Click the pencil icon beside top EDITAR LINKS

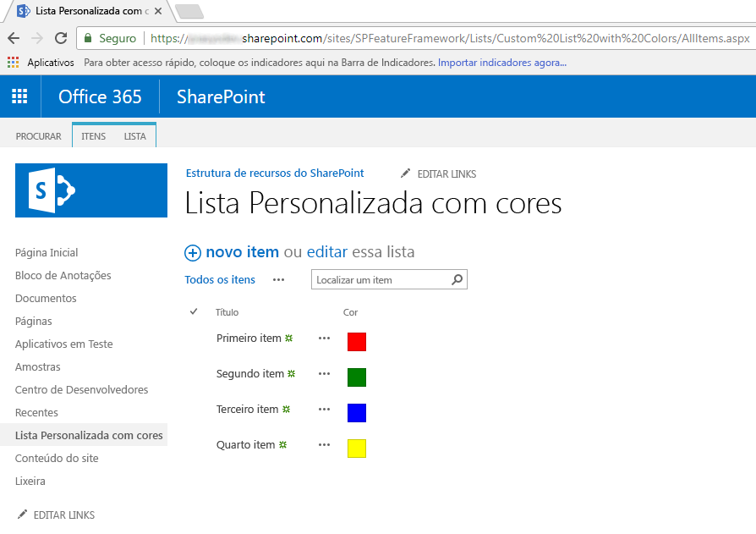point(405,173)
